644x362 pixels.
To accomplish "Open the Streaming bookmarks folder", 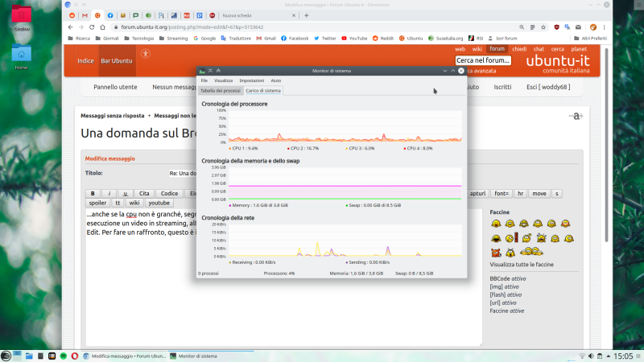I will tap(173, 38).
